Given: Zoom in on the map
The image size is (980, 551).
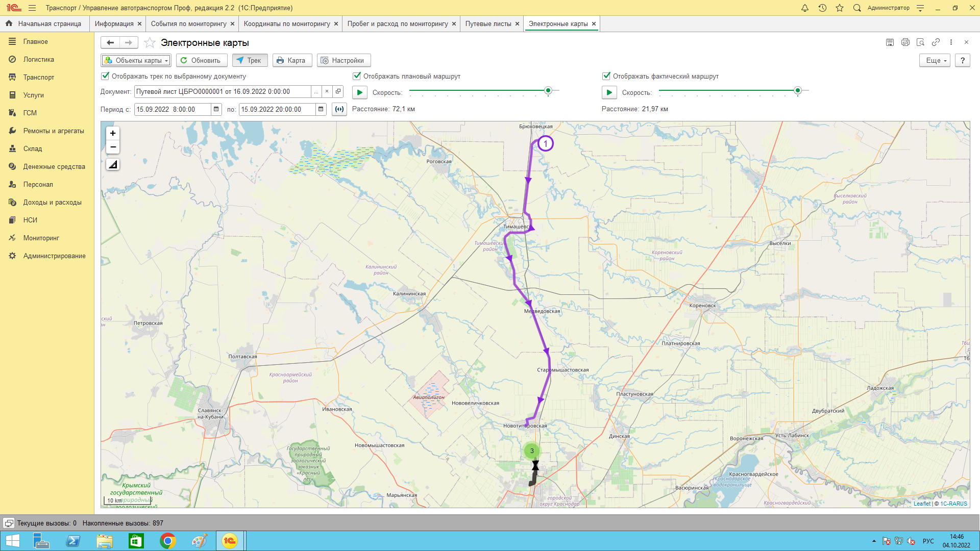Looking at the screenshot, I should coord(113,133).
